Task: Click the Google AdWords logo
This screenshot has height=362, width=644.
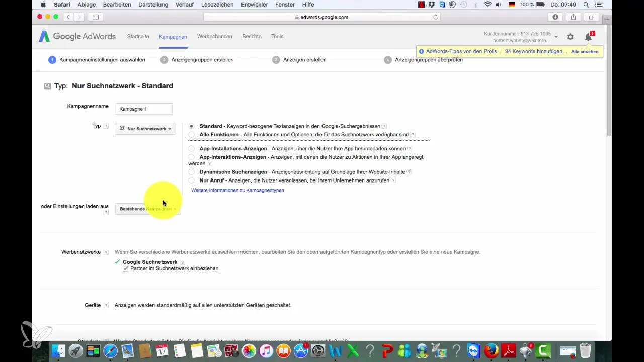Action: coord(77,36)
